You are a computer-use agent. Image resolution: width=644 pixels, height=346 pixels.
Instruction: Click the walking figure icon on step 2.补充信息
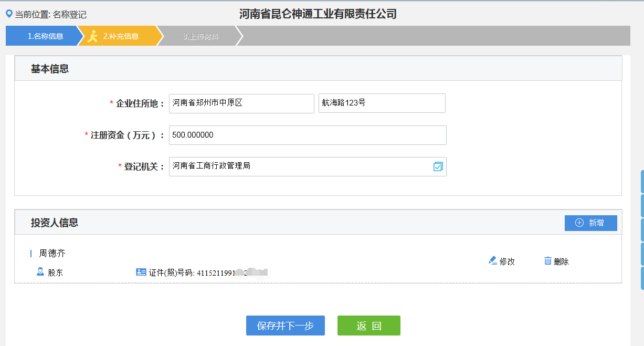92,36
